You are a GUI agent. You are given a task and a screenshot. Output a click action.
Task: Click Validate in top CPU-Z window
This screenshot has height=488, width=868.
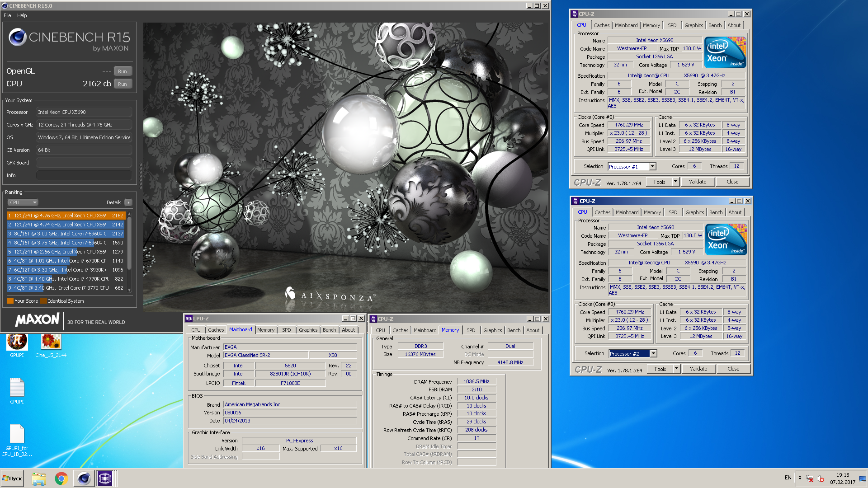698,182
